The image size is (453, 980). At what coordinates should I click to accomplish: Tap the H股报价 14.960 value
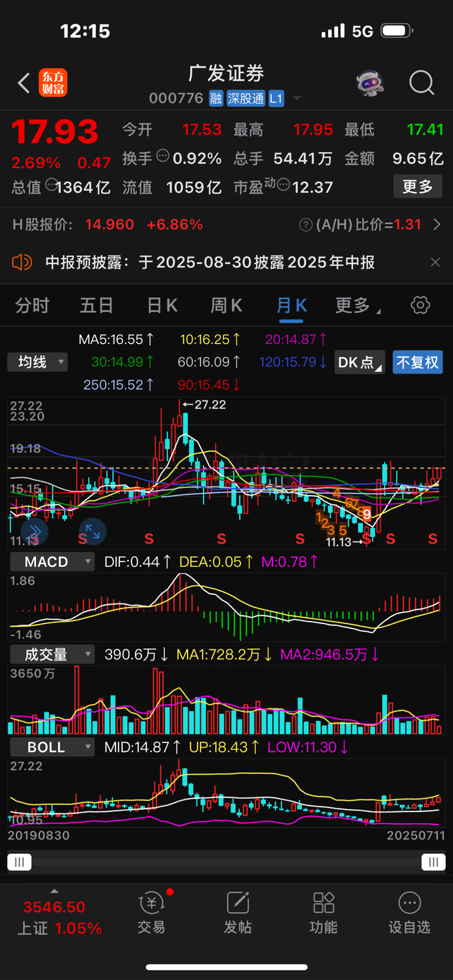coord(110,225)
